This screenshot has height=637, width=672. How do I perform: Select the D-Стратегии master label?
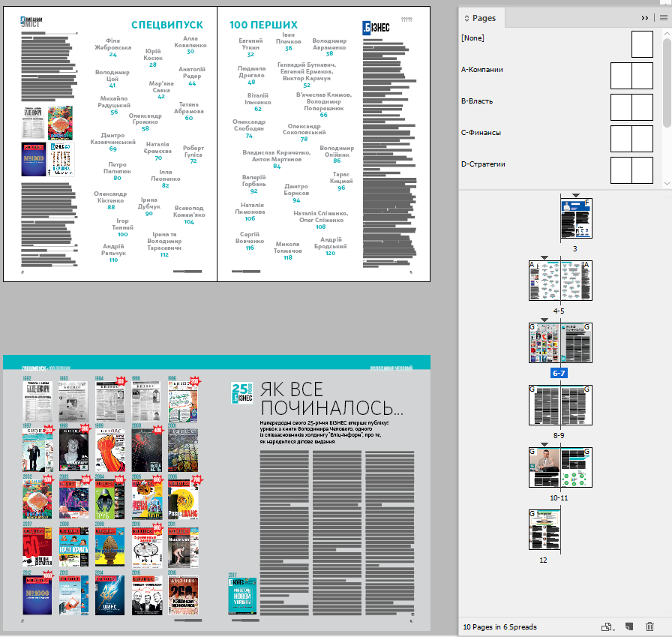483,164
